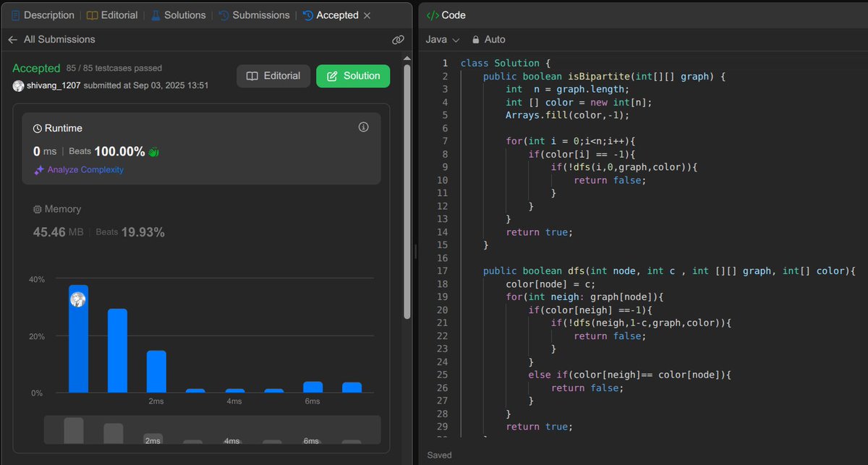Click the Submissions history icon

point(223,15)
